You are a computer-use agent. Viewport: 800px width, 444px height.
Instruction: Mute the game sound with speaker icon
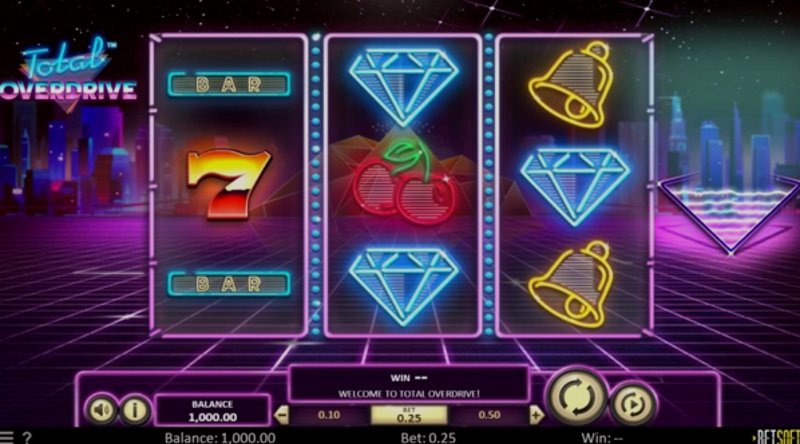(101, 409)
